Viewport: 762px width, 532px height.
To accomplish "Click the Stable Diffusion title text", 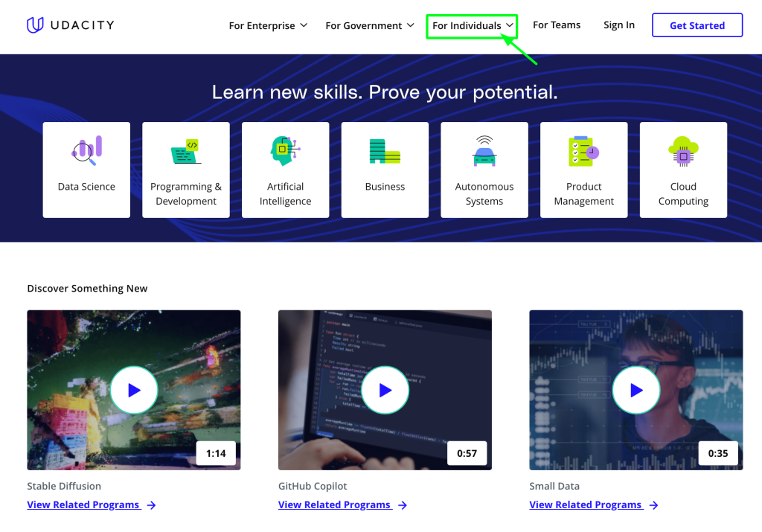I will point(64,486).
